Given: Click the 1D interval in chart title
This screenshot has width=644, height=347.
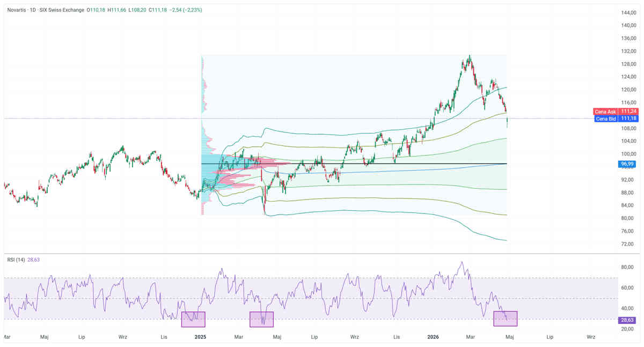Looking at the screenshot, I should pos(40,10).
